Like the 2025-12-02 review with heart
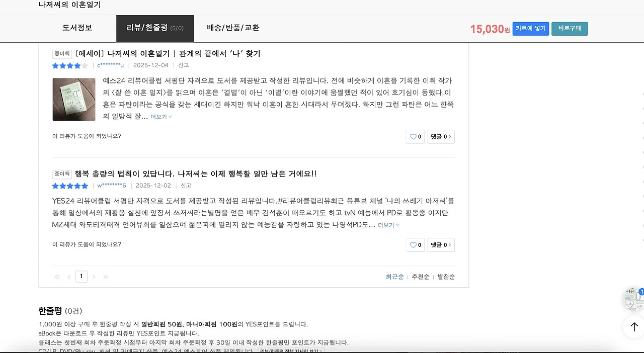The width and height of the screenshot is (644, 353). pos(415,245)
